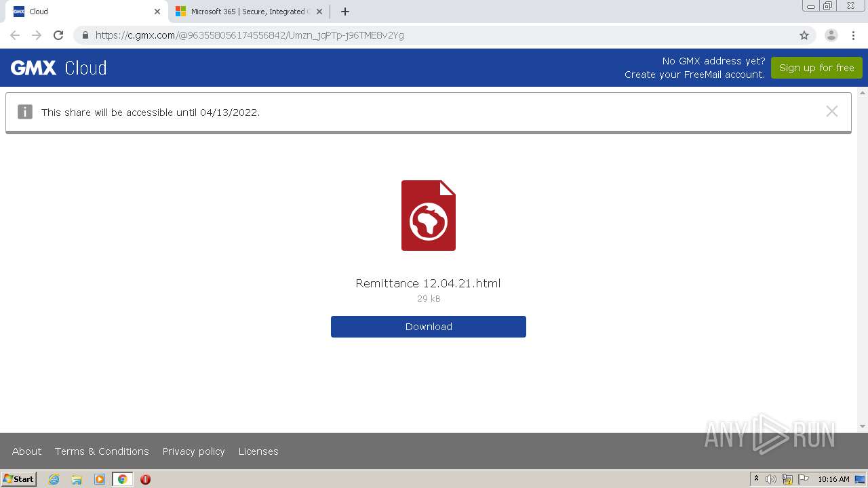Click the page scrollbar down arrow
This screenshot has height=488, width=868.
[x=863, y=426]
